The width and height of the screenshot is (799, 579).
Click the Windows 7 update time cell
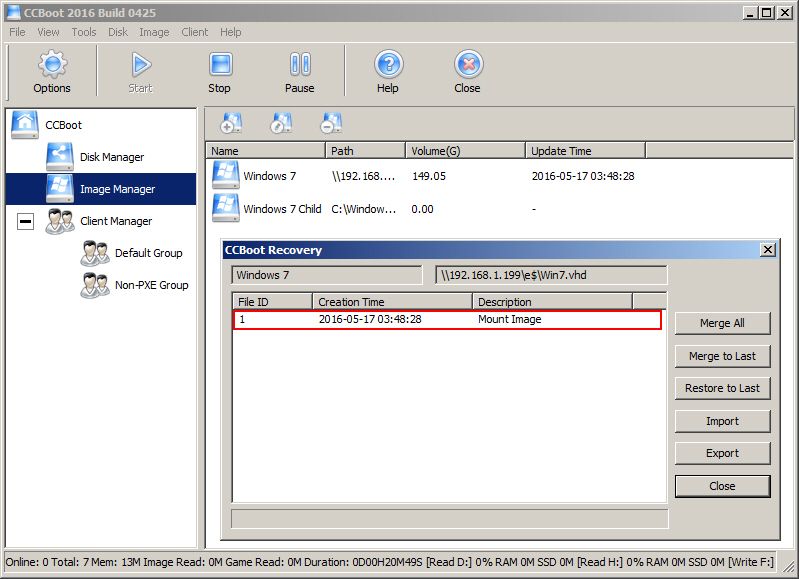[583, 176]
